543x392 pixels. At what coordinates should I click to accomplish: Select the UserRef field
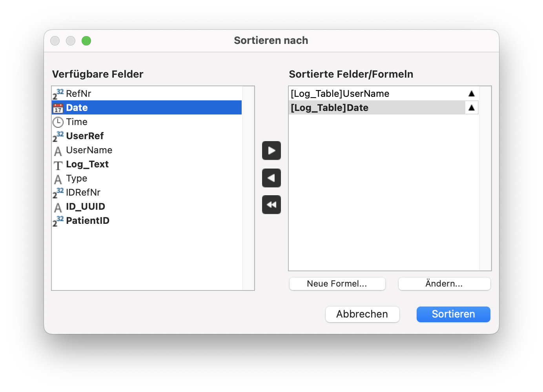pyautogui.click(x=85, y=136)
